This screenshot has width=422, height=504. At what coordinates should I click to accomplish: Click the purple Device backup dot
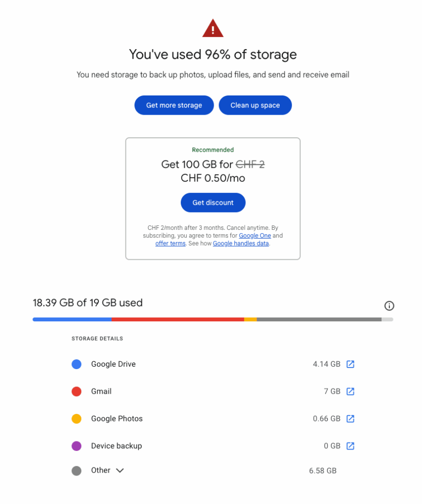click(76, 446)
